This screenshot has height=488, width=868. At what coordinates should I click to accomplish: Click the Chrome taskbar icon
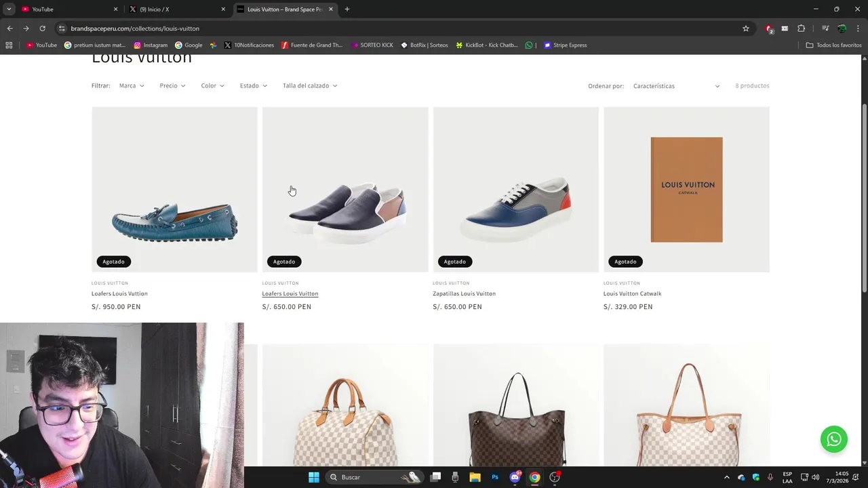534,477
